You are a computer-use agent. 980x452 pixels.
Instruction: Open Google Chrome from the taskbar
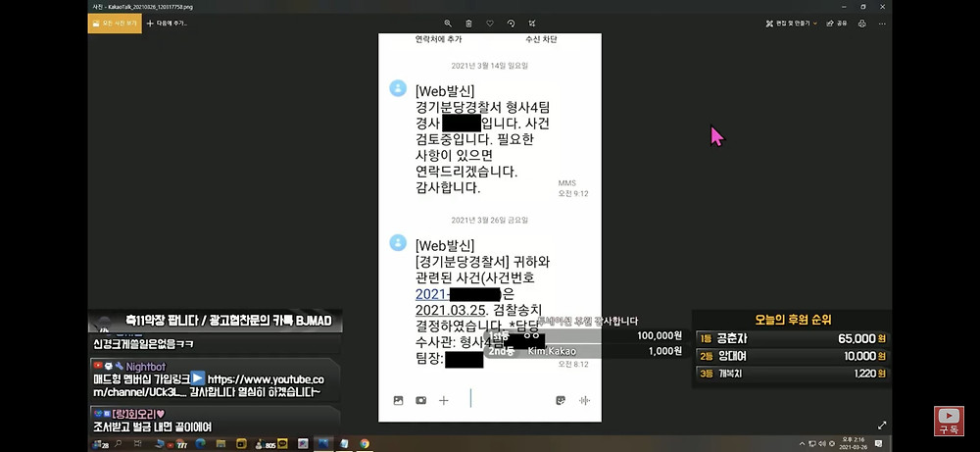click(x=365, y=444)
